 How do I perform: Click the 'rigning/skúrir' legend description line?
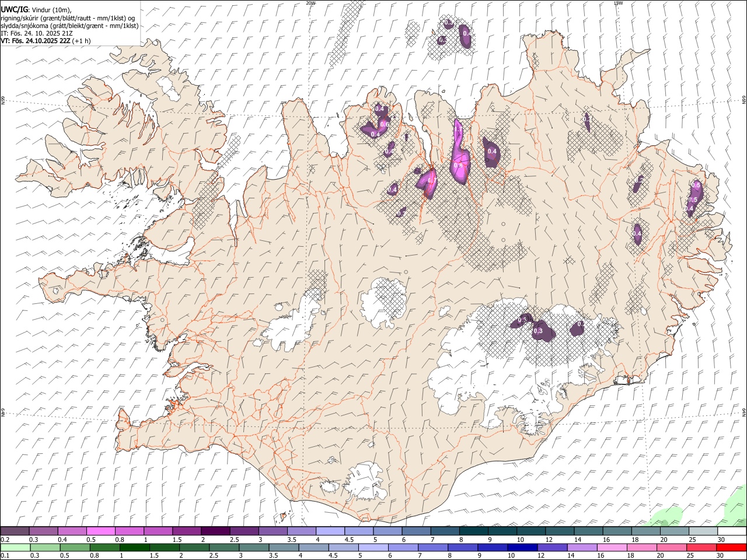point(68,17)
